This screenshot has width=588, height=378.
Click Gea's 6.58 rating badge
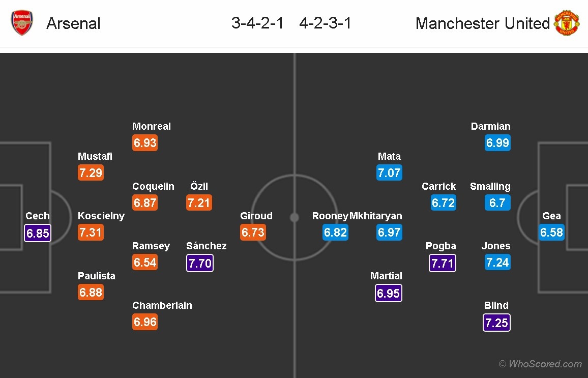[552, 233]
